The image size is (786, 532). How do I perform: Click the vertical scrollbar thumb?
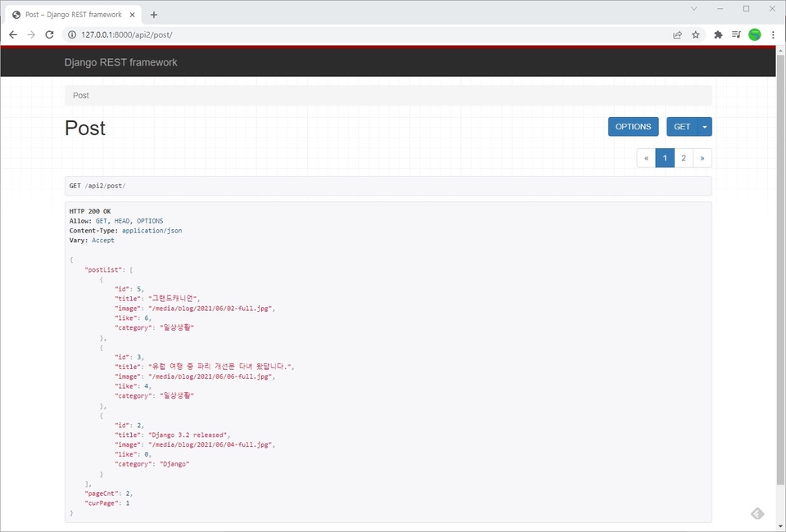780,269
